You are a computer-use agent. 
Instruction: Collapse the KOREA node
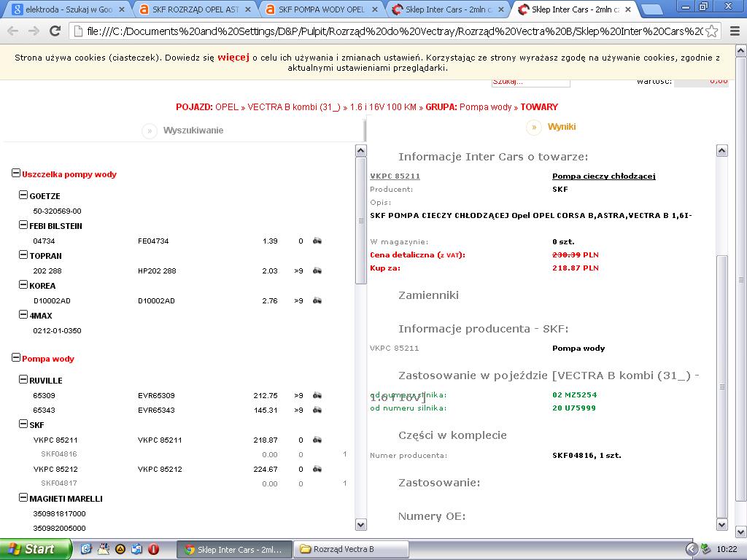[x=23, y=285]
